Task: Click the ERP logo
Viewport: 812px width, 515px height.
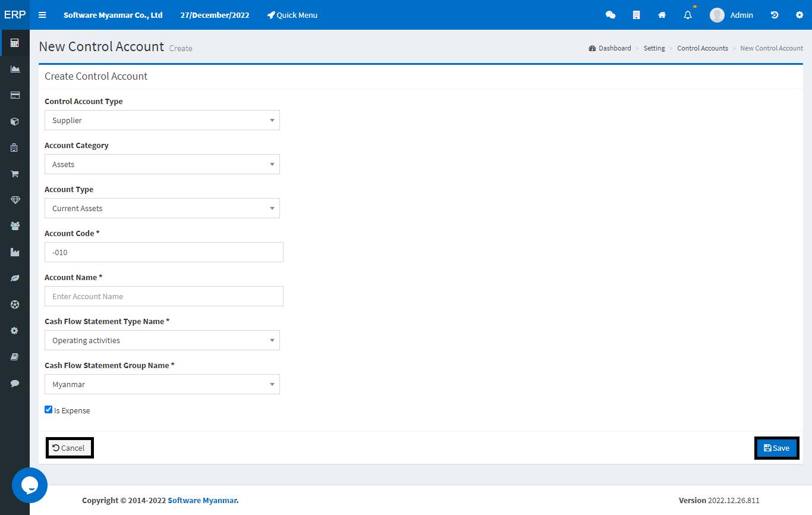Action: tap(15, 15)
